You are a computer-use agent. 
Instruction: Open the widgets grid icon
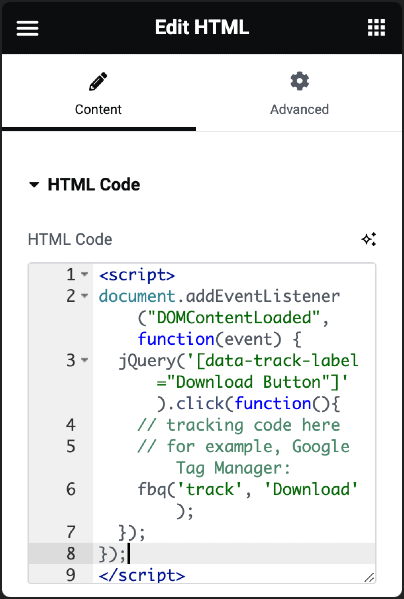tap(376, 28)
